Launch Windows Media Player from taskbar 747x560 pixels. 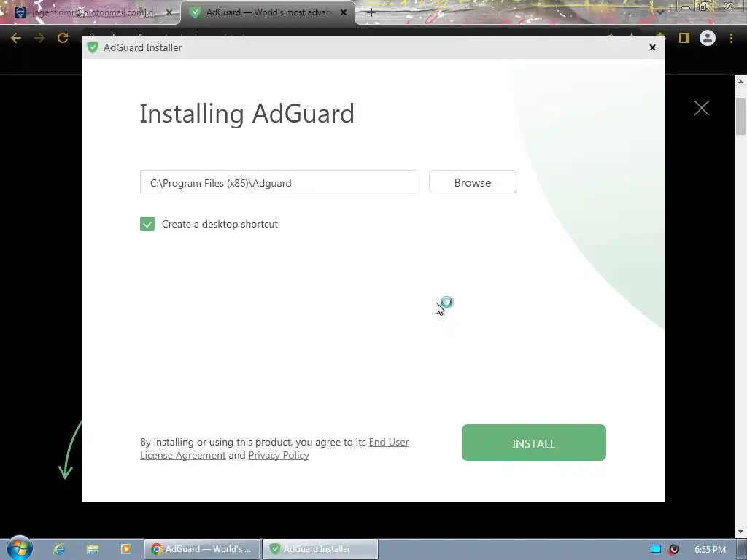point(125,549)
